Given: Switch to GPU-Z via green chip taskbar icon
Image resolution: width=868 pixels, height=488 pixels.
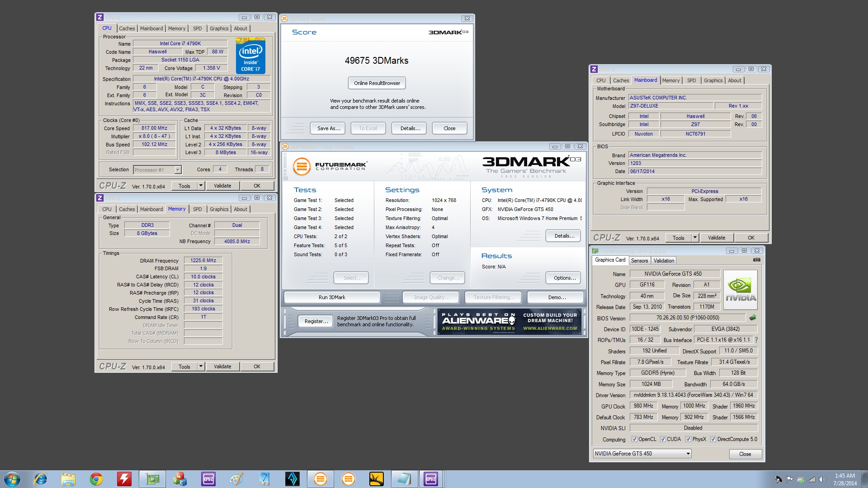Looking at the screenshot, I should click(152, 479).
